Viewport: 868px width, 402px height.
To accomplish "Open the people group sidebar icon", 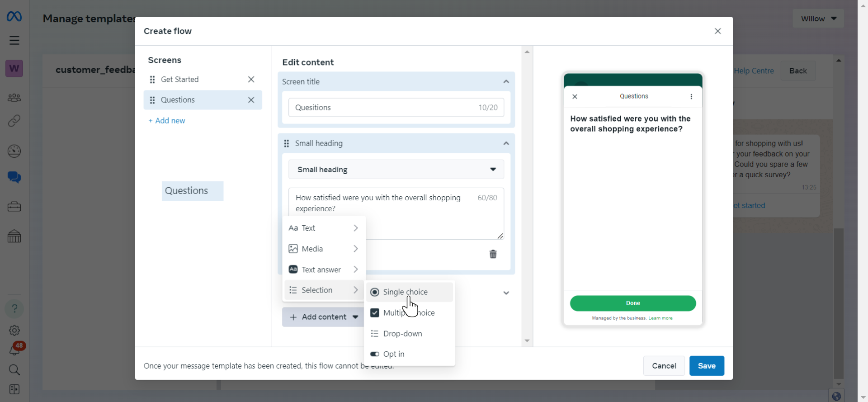I will [x=14, y=98].
